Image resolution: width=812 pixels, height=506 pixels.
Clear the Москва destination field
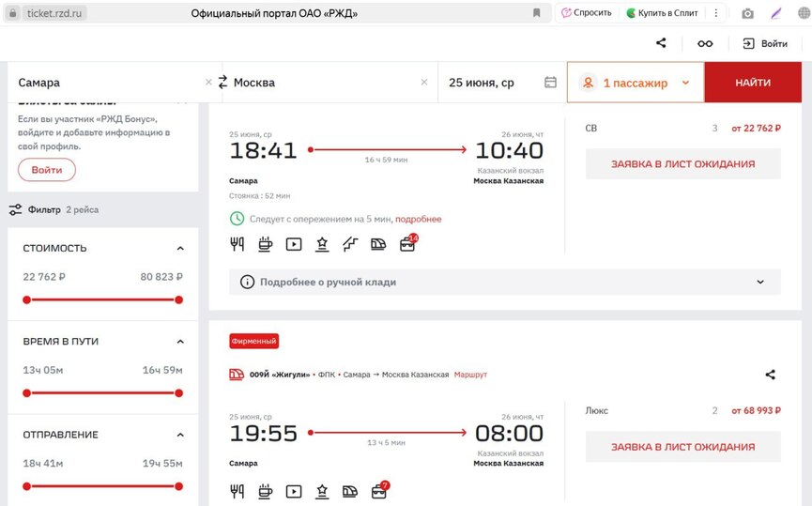click(424, 82)
